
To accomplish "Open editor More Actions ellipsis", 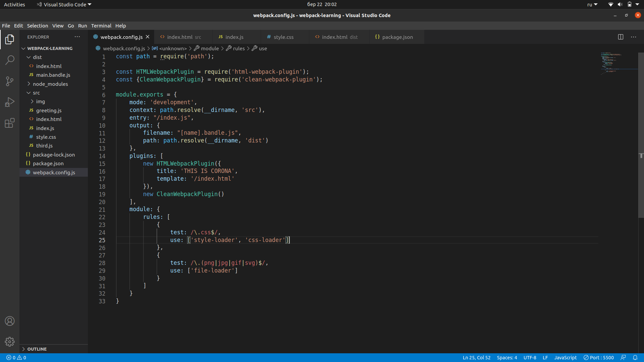I will (633, 37).
